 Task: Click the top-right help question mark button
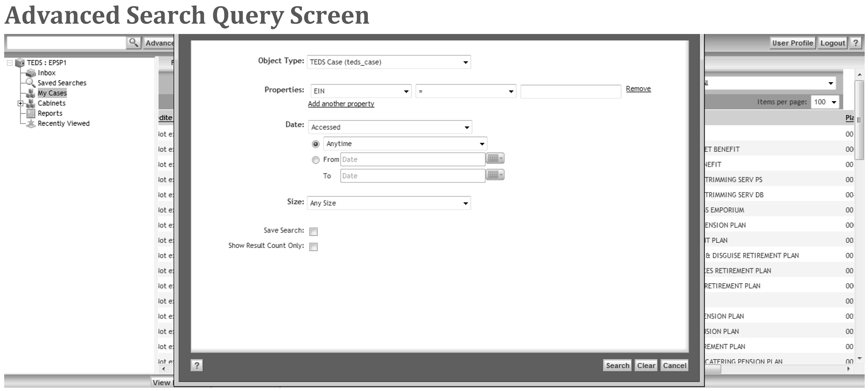pyautogui.click(x=856, y=43)
